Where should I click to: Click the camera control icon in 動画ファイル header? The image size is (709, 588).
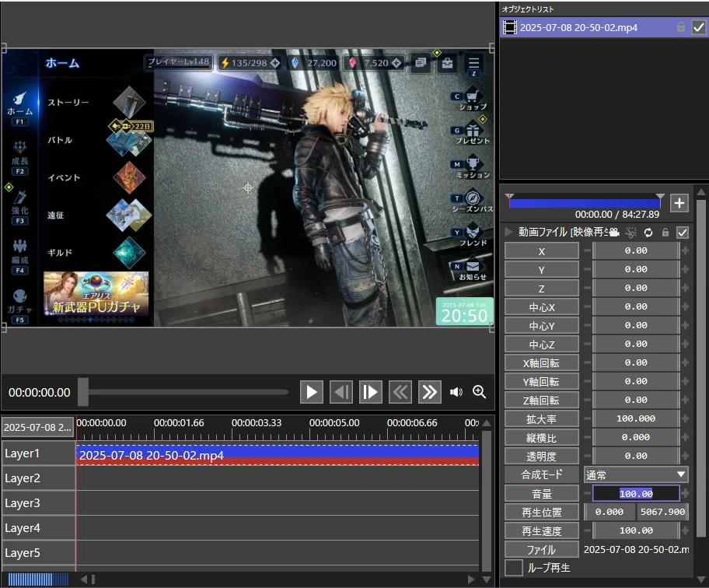pos(613,233)
